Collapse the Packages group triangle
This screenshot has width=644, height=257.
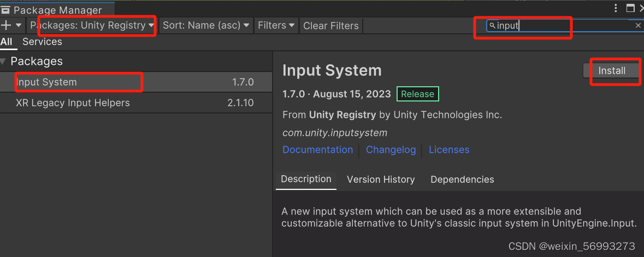click(4, 62)
